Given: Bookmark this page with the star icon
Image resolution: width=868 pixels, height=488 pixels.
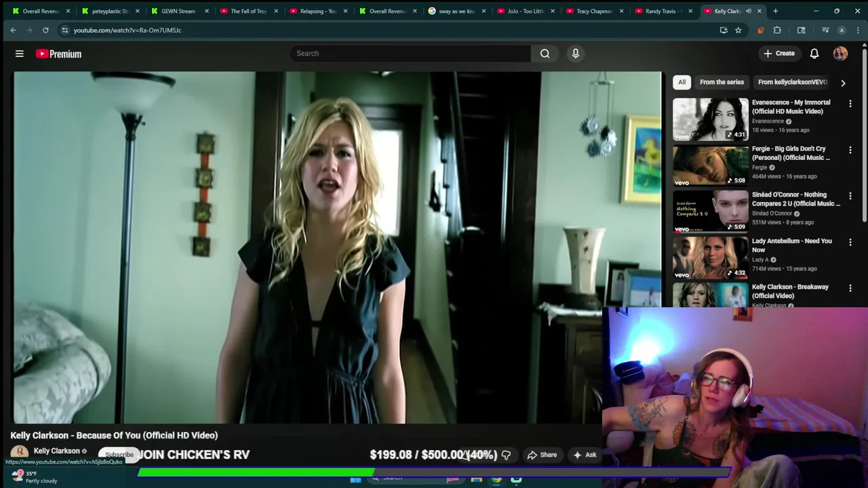Looking at the screenshot, I should (x=738, y=30).
